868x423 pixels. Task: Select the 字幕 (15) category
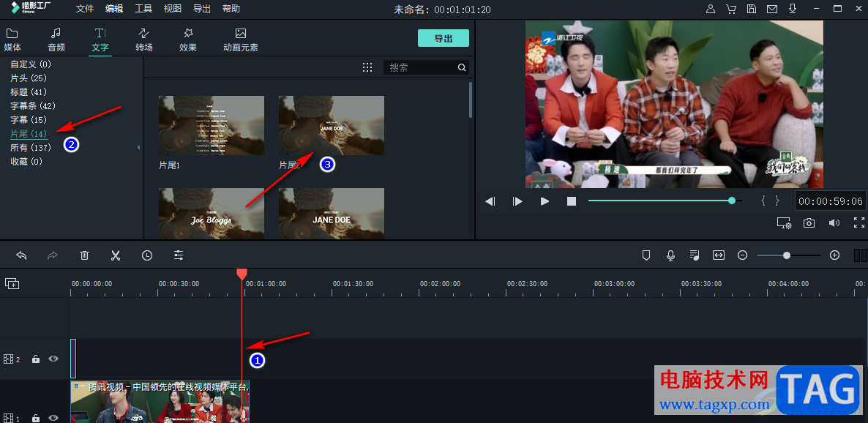coord(29,119)
